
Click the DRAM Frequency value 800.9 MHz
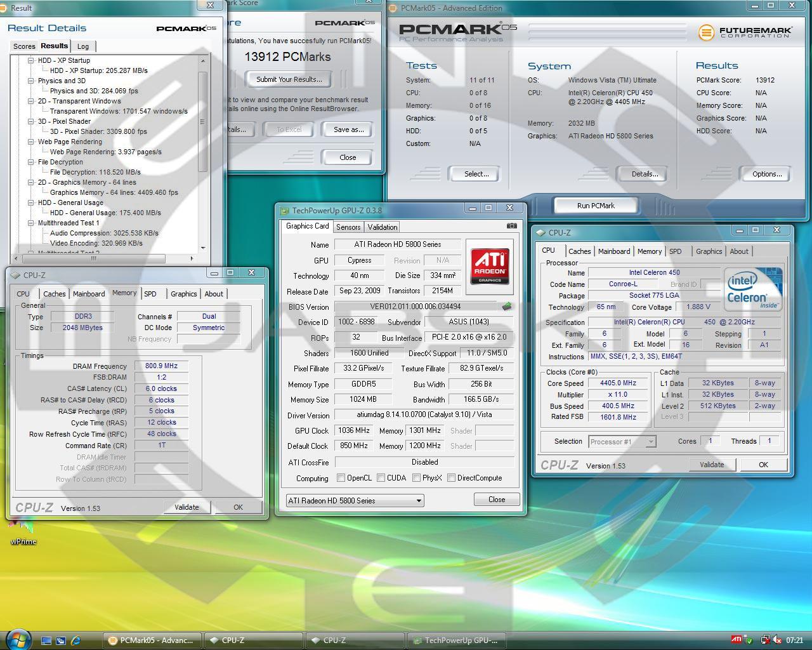click(x=161, y=366)
